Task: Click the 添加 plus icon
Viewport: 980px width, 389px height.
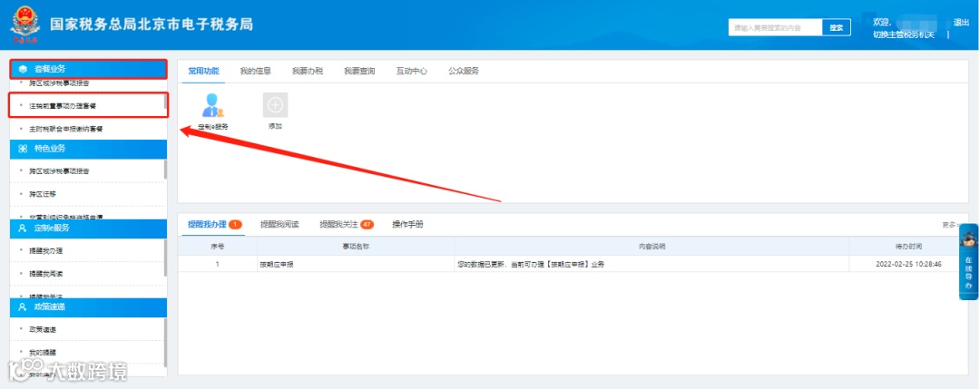Action: click(x=275, y=105)
